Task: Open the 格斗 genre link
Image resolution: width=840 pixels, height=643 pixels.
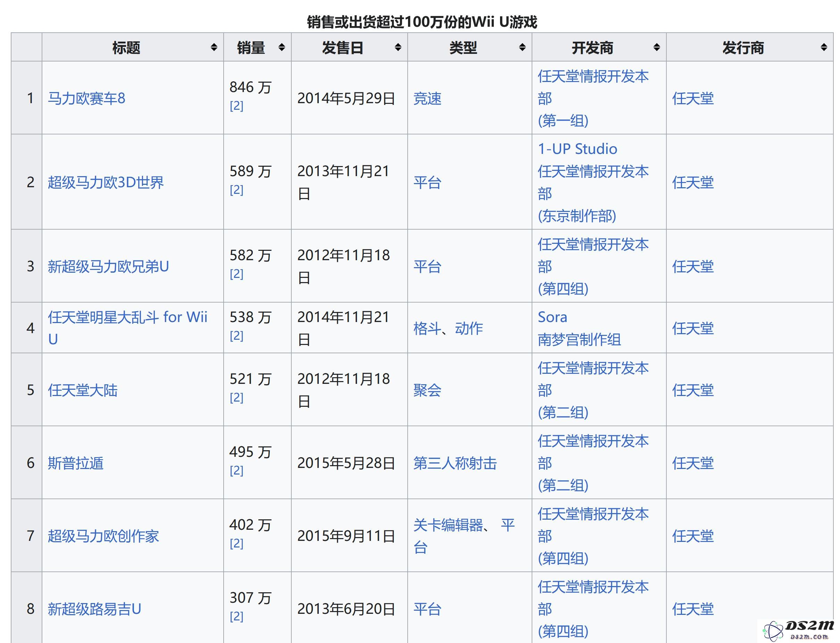Action: (x=427, y=328)
